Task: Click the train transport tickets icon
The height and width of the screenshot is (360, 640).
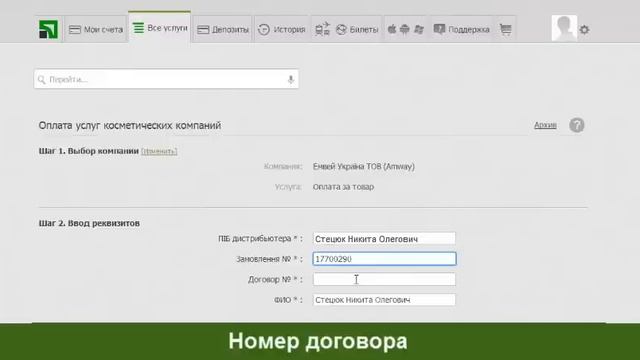Action: tap(322, 29)
